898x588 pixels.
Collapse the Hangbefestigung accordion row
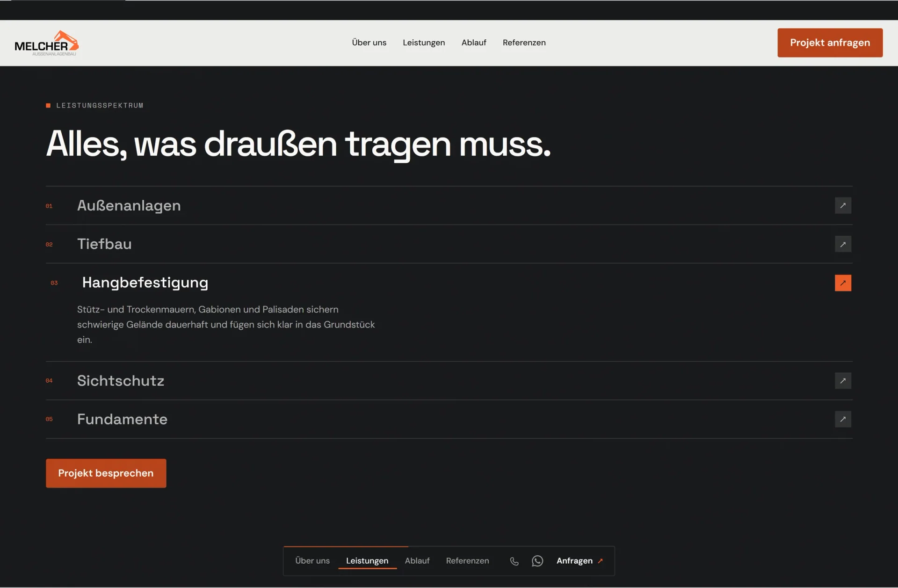tap(449, 283)
